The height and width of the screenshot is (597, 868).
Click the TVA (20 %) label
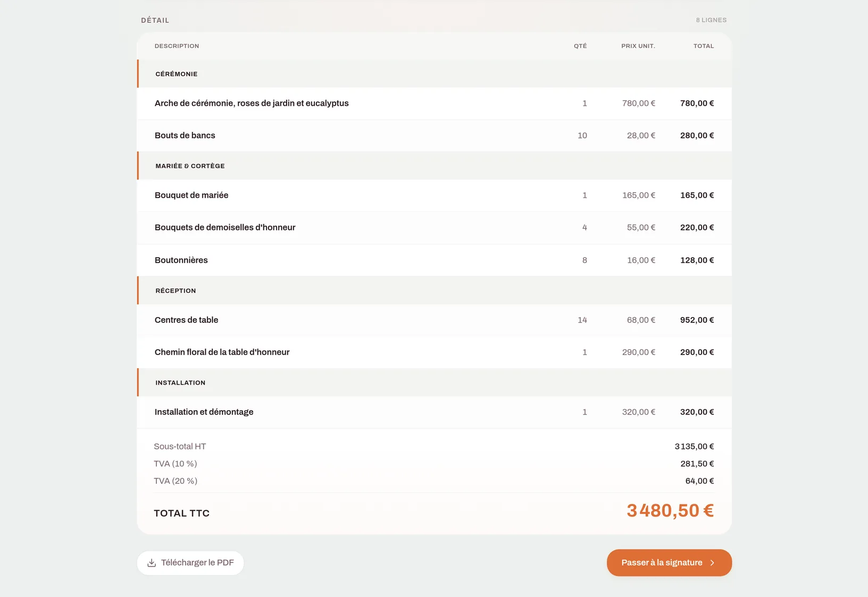point(176,481)
